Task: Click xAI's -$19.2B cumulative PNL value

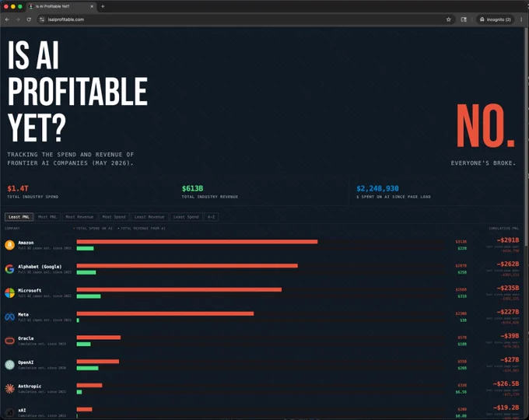Action: (x=506, y=408)
